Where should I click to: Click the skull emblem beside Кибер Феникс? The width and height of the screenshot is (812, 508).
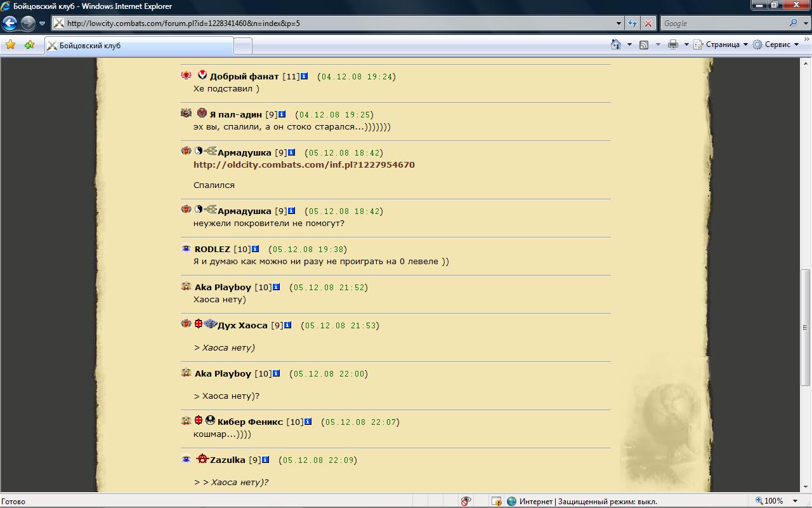pos(210,420)
